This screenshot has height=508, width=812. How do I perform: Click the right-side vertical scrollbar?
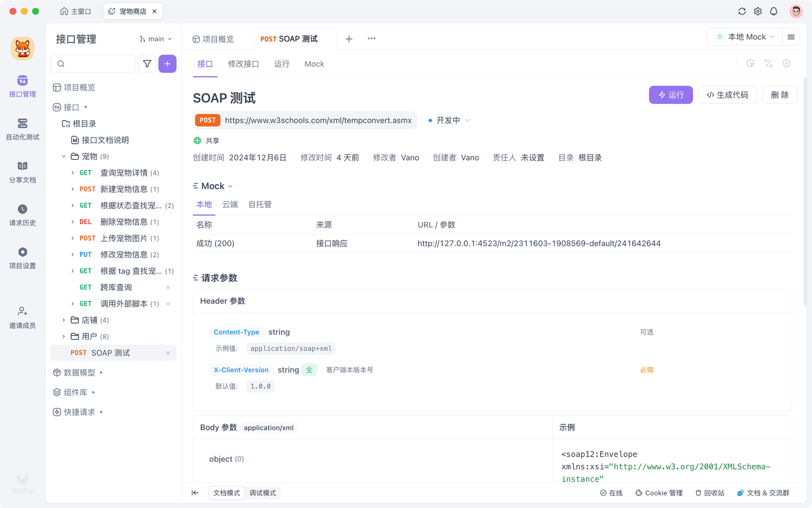(x=805, y=191)
